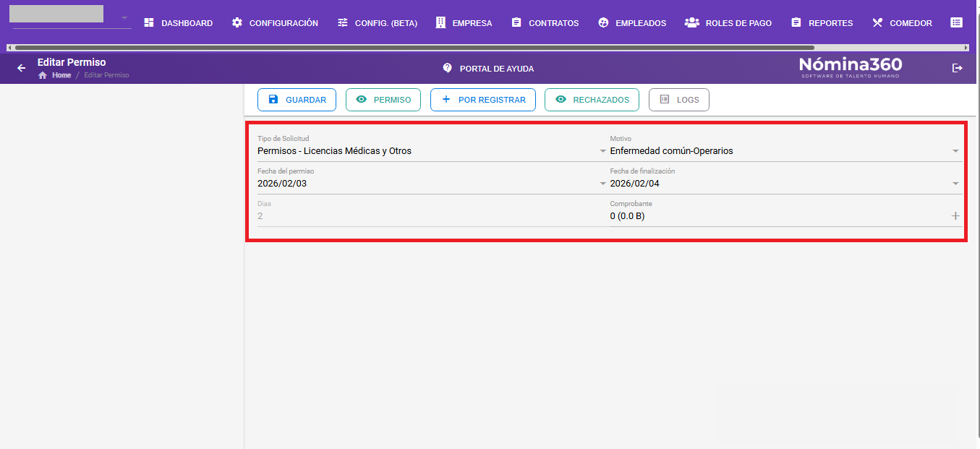Open the Empleados menu
Viewport: 980px width, 449px height.
click(x=632, y=22)
